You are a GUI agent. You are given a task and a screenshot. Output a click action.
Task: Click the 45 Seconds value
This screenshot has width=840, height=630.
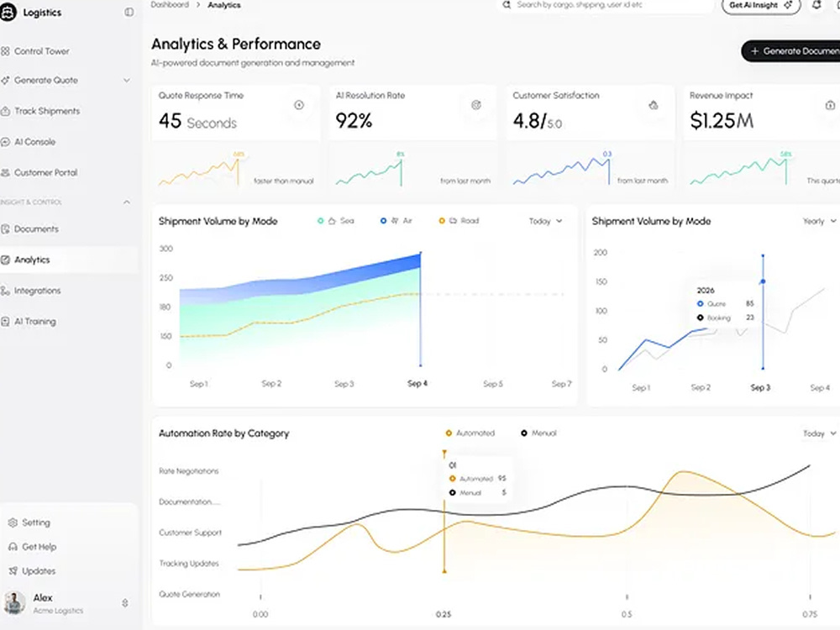tap(197, 121)
